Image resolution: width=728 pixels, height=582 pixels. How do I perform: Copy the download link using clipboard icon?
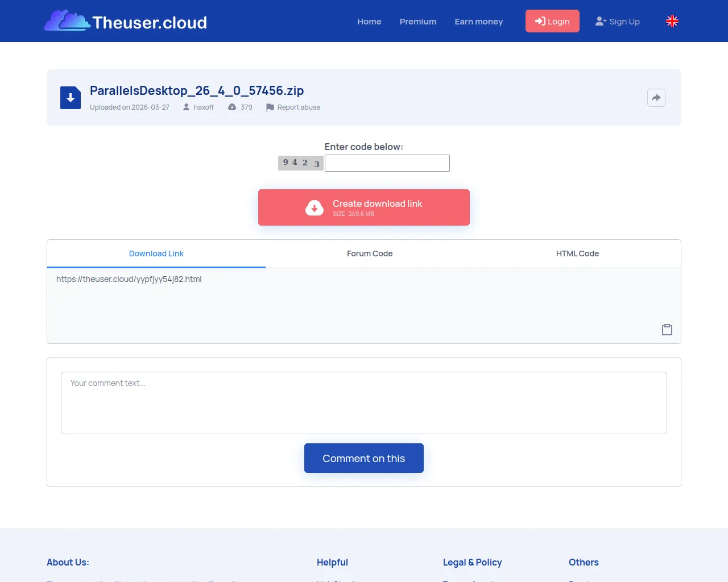tap(667, 329)
